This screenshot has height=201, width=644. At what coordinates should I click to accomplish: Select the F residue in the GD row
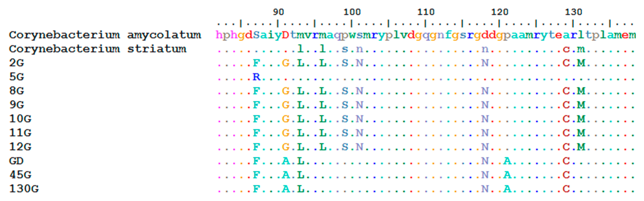(x=256, y=161)
